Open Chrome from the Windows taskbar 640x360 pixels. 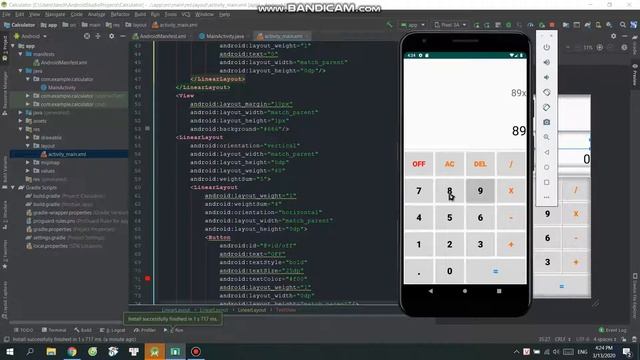72,351
